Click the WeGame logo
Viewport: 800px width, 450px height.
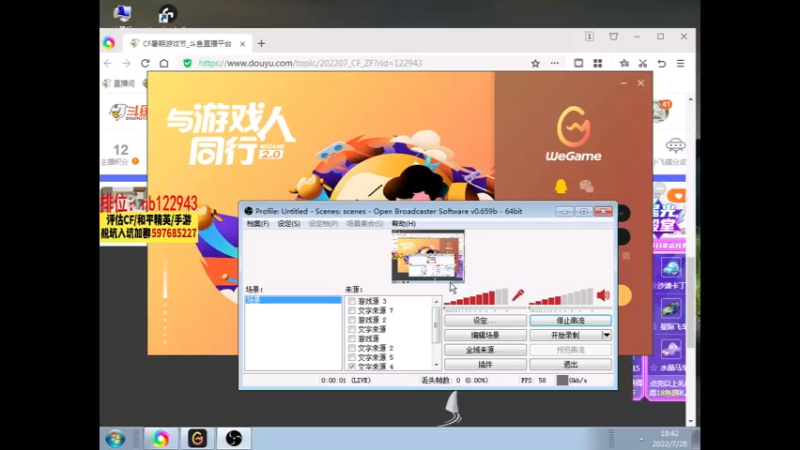573,134
